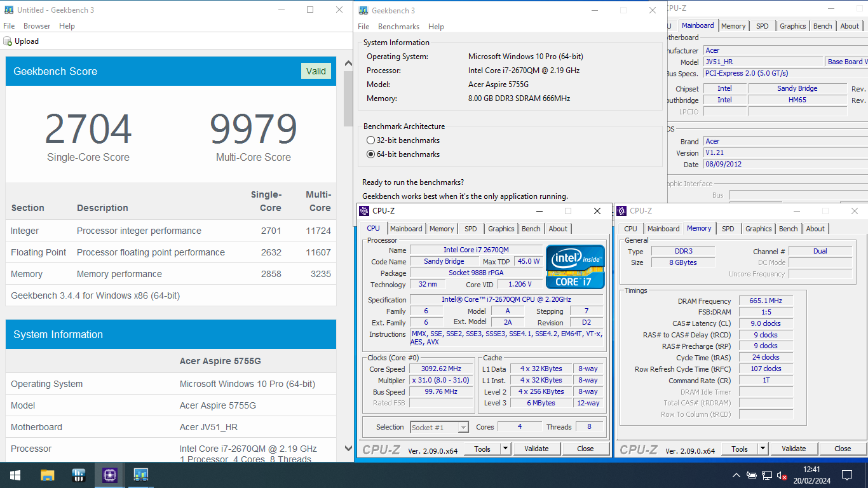Screen dimensions: 868x488
Task: Show hidden system tray icons
Action: pos(736,475)
